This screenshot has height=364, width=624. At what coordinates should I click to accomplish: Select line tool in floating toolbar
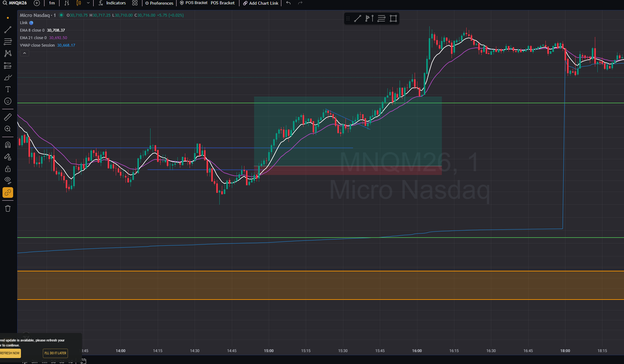(x=357, y=19)
